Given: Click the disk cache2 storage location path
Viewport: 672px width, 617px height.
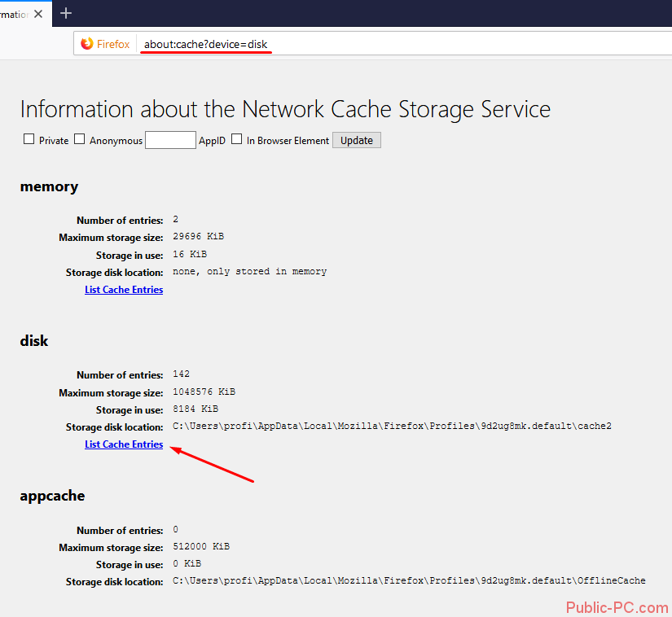Looking at the screenshot, I should [x=392, y=427].
